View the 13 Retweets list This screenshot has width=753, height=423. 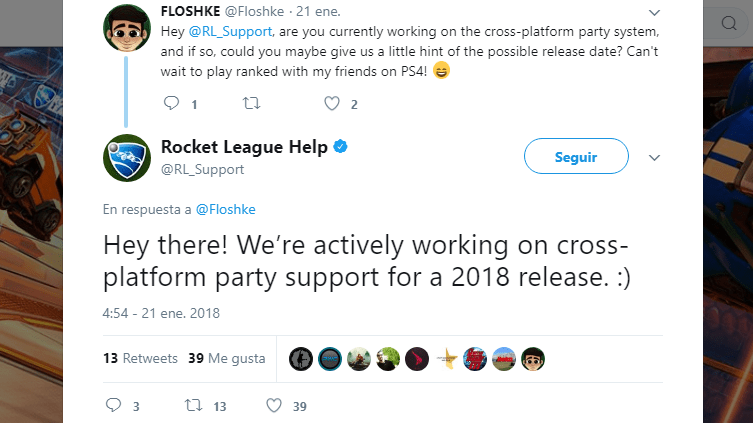[x=140, y=358]
